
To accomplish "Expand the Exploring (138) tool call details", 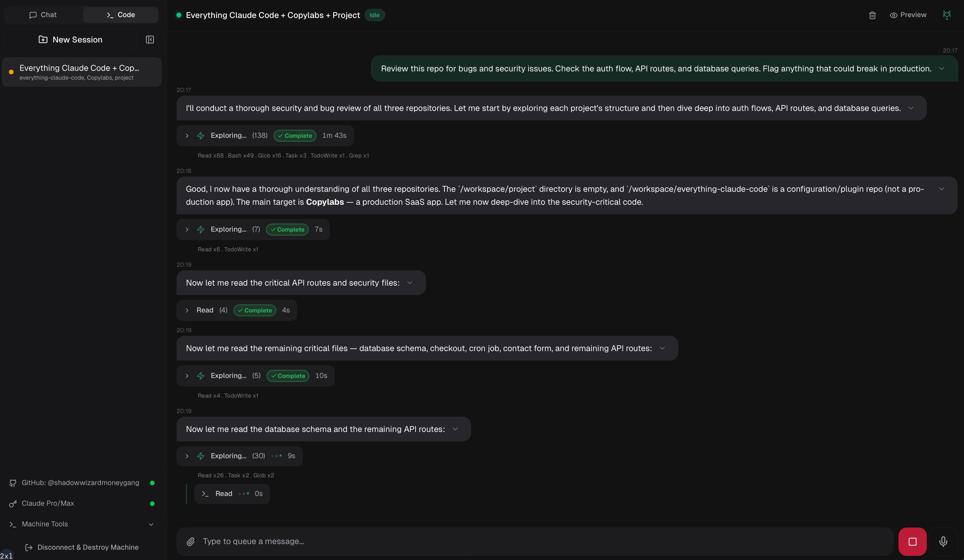I will point(187,136).
